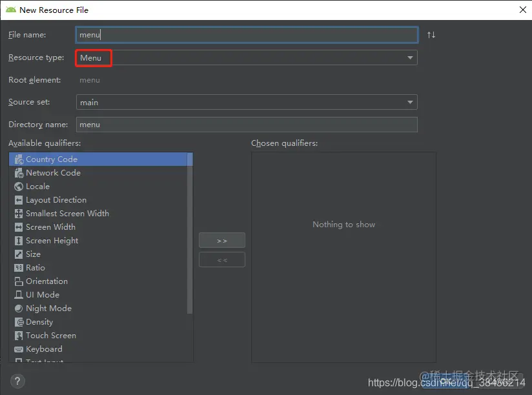
Task: Select the Screen Height qualifier text
Action: pyautogui.click(x=52, y=241)
